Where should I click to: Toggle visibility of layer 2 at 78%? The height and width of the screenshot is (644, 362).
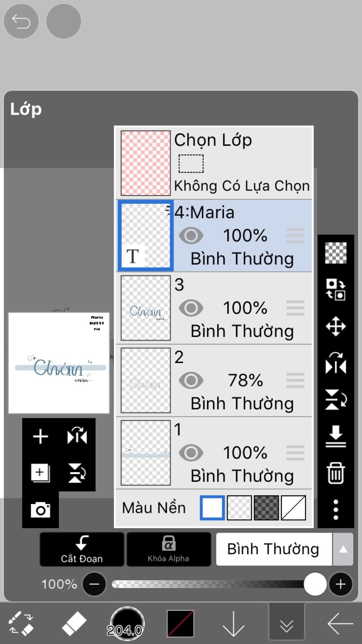coord(191,381)
